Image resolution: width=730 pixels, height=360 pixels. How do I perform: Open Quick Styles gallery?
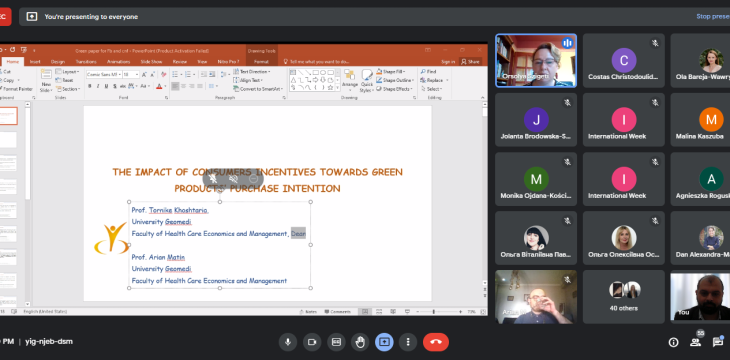click(367, 81)
